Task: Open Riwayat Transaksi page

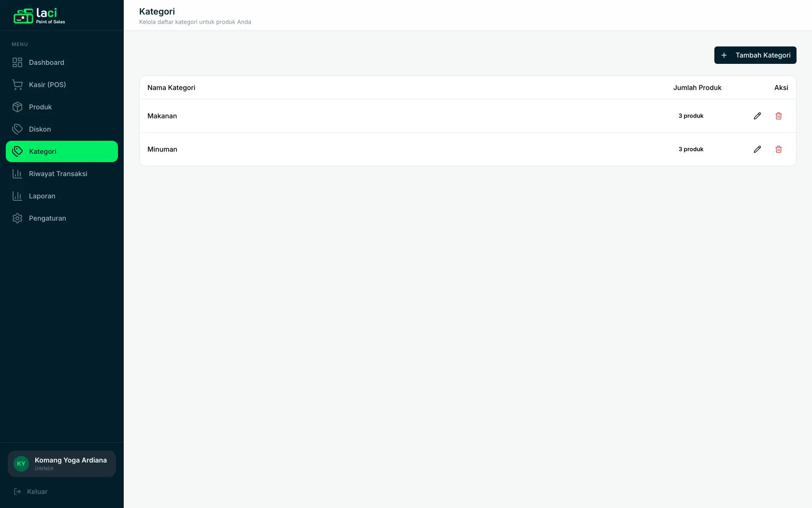Action: tap(62, 174)
